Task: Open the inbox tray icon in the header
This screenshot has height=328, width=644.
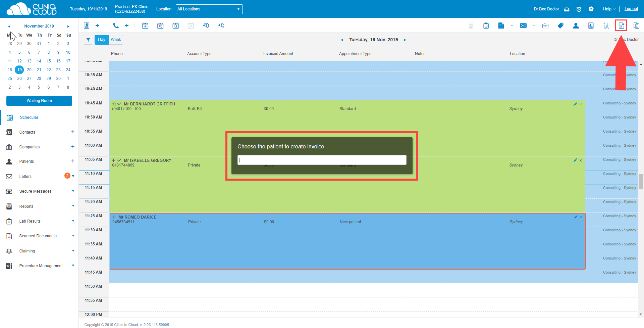Action: click(x=567, y=9)
